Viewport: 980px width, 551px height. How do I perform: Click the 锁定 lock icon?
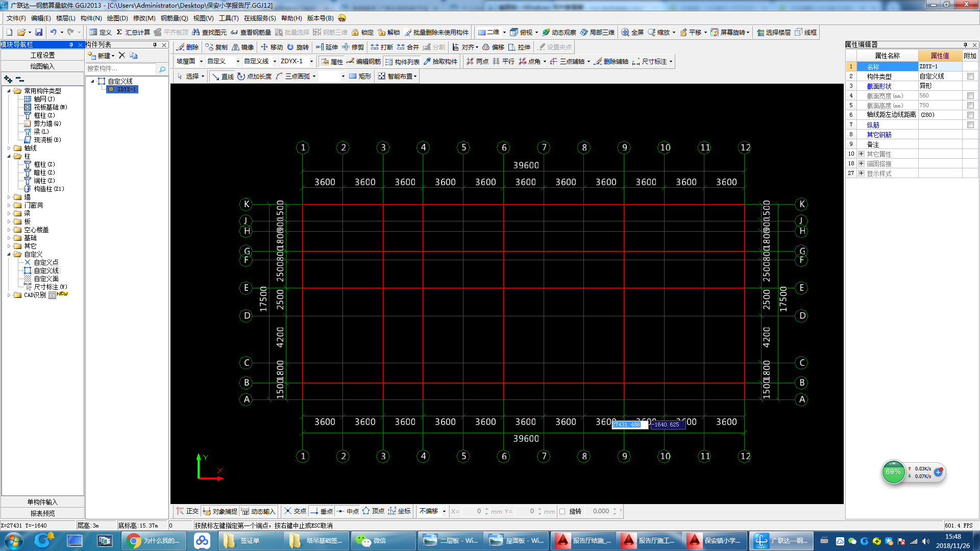(x=362, y=32)
